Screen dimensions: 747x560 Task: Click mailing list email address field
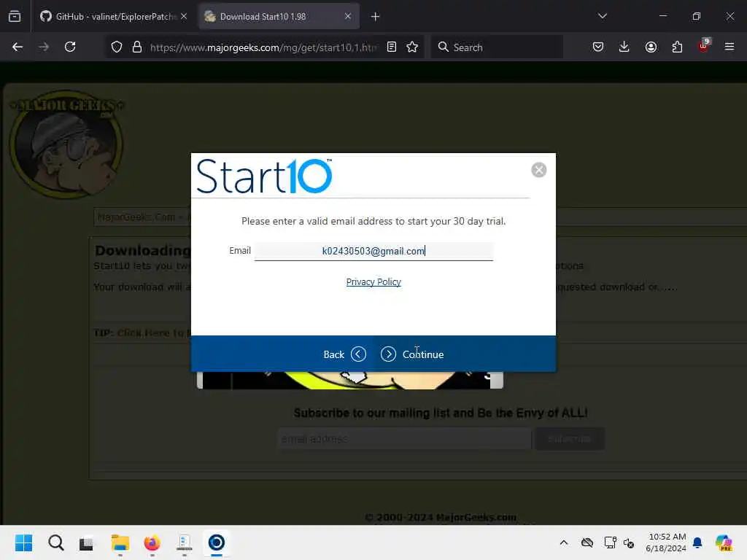tap(404, 439)
